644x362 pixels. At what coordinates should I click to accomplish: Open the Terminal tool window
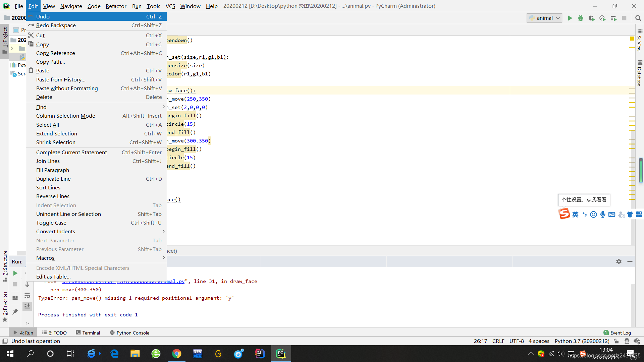(x=88, y=333)
